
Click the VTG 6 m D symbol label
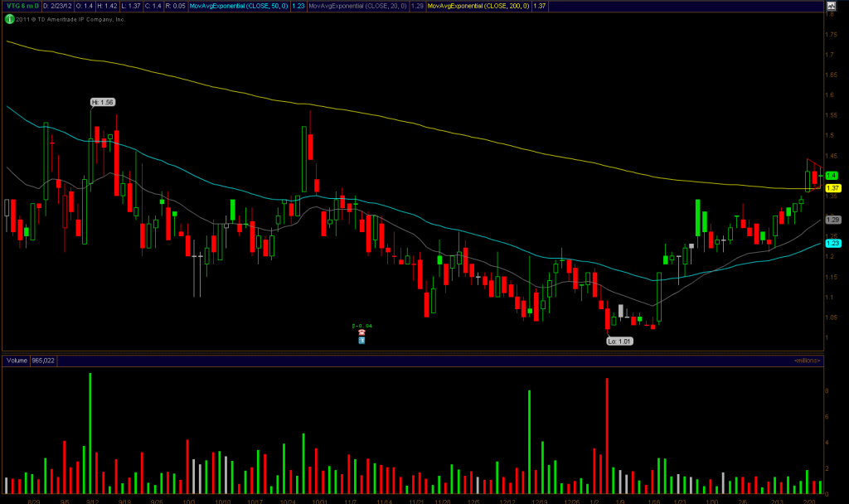22,7
